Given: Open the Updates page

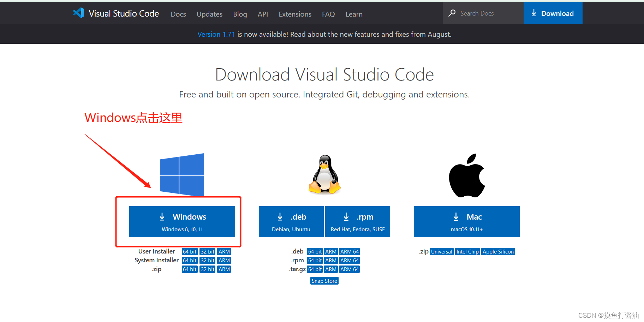Looking at the screenshot, I should click(x=209, y=14).
